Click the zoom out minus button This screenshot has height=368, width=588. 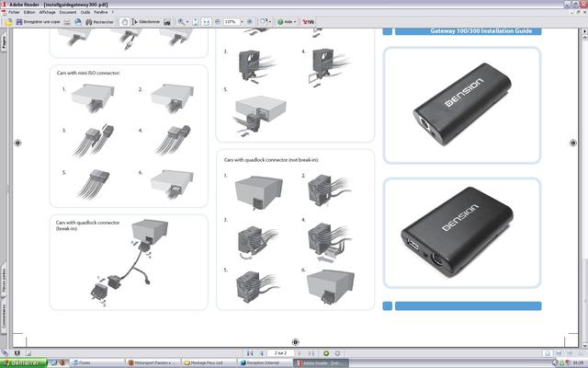click(x=218, y=22)
